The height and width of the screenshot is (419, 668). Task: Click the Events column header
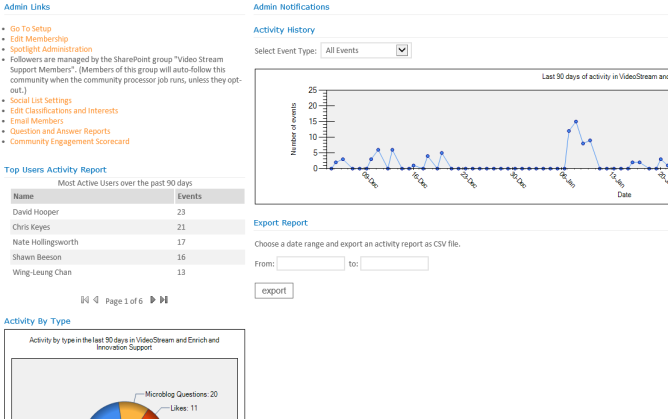pyautogui.click(x=189, y=197)
